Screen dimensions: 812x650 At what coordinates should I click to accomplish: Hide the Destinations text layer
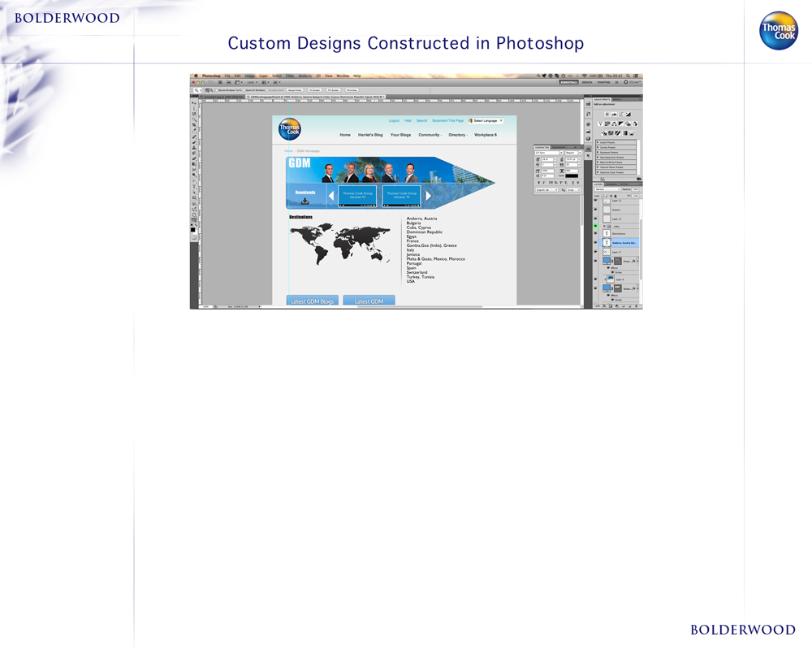coord(595,233)
